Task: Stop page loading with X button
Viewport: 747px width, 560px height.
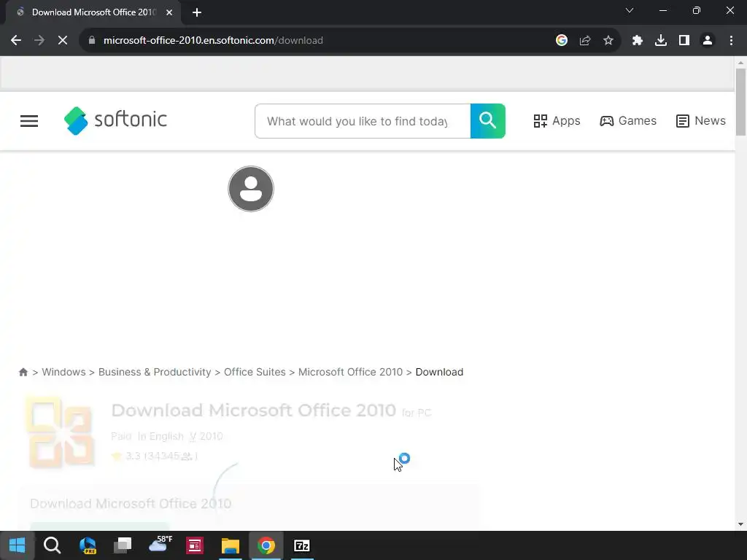Action: pos(63,41)
